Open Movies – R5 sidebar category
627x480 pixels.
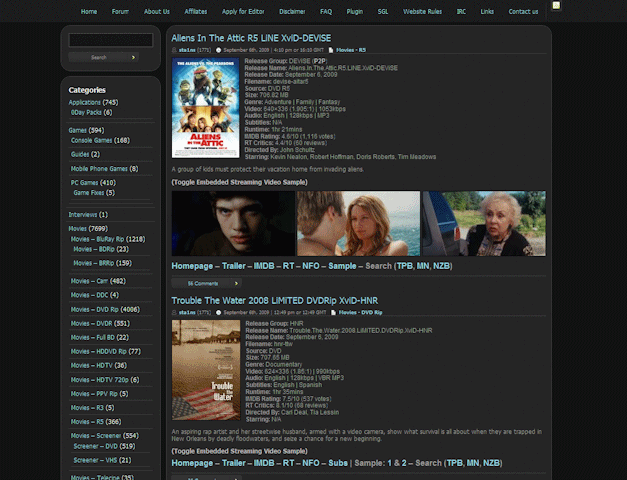(87, 422)
